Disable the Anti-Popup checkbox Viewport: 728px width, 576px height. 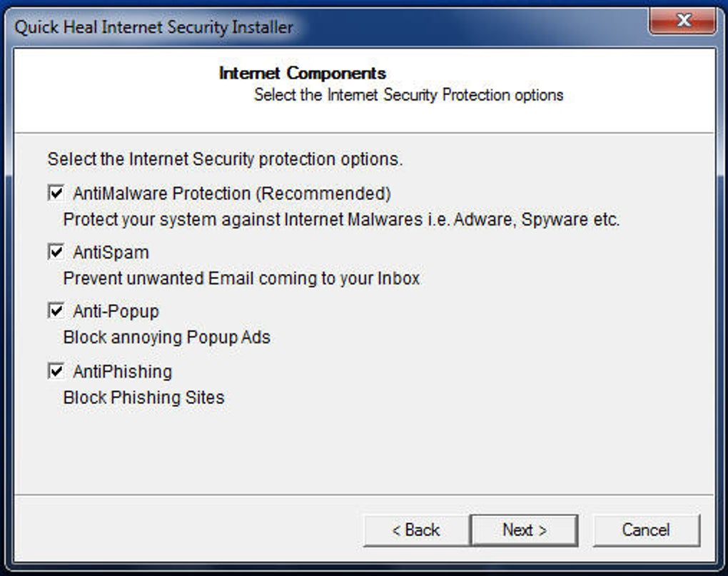tap(56, 311)
